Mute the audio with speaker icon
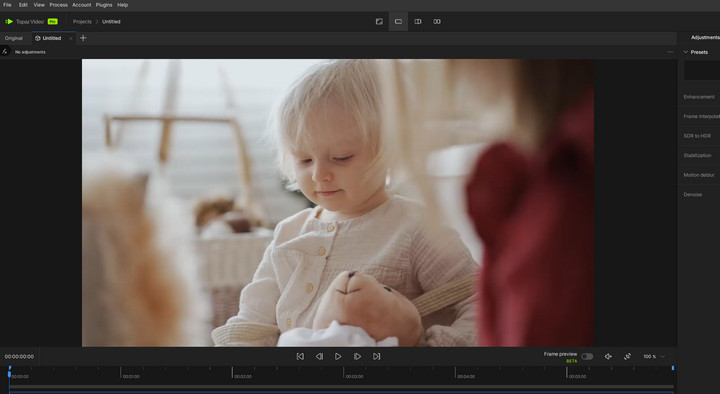This screenshot has height=394, width=720. point(608,356)
